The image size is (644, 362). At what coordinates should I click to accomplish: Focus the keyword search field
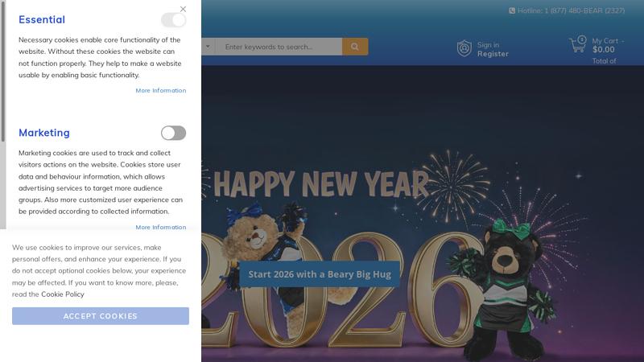click(279, 47)
